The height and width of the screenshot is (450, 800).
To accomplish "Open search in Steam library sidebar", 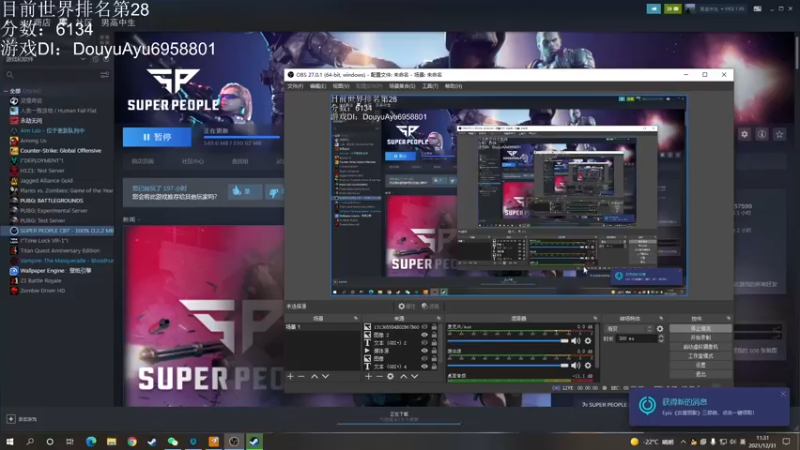I will (10, 75).
